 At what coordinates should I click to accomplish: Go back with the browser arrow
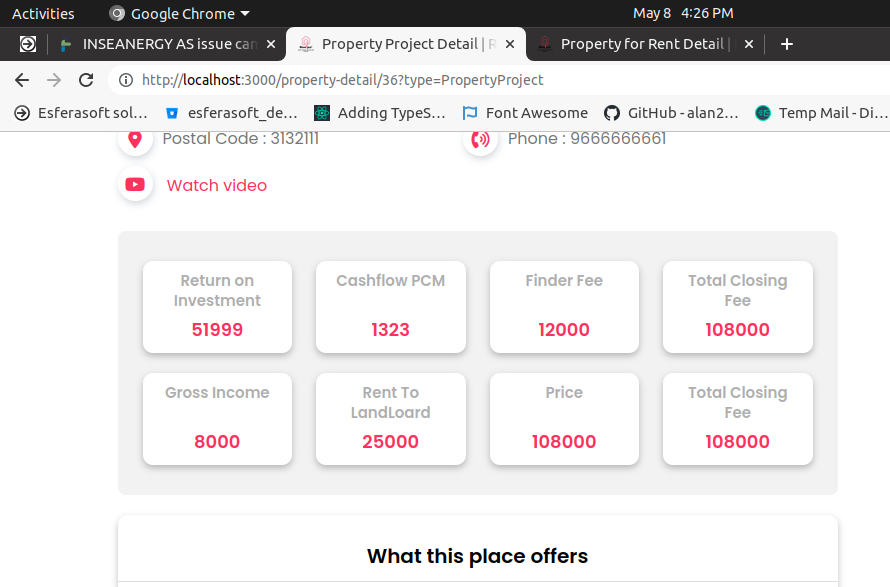pyautogui.click(x=22, y=80)
